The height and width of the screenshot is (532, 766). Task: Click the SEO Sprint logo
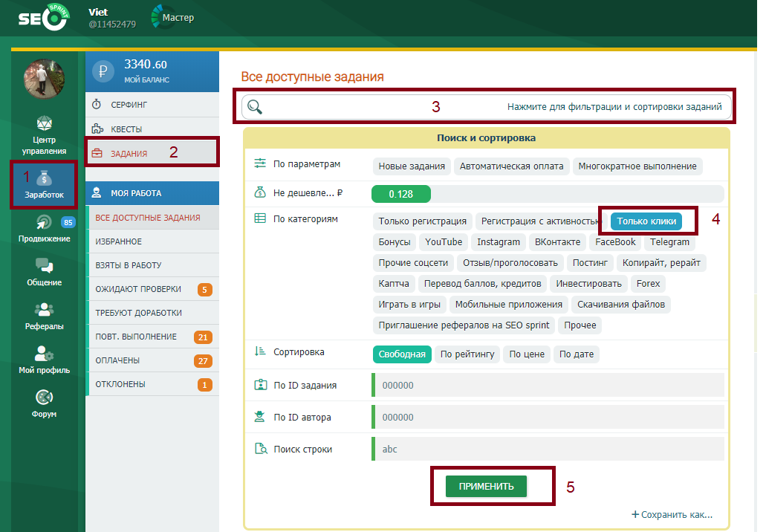click(44, 17)
